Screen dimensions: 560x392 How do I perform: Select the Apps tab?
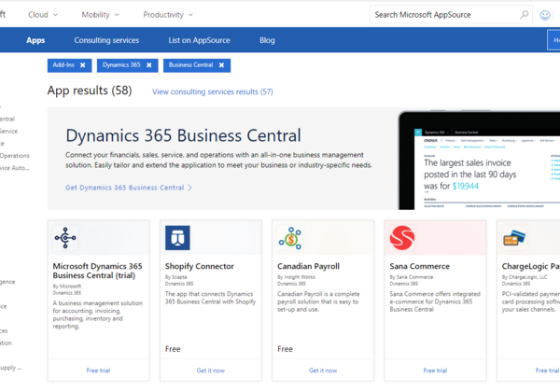pyautogui.click(x=35, y=40)
